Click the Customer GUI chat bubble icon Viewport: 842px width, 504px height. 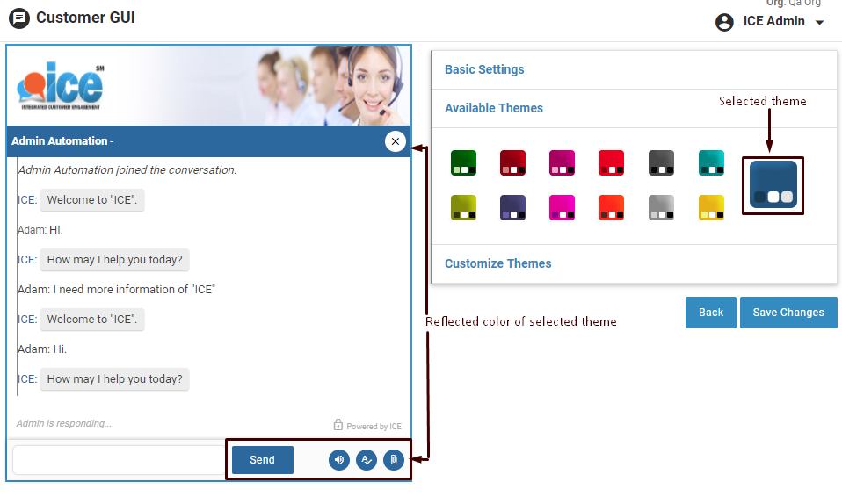tap(18, 18)
